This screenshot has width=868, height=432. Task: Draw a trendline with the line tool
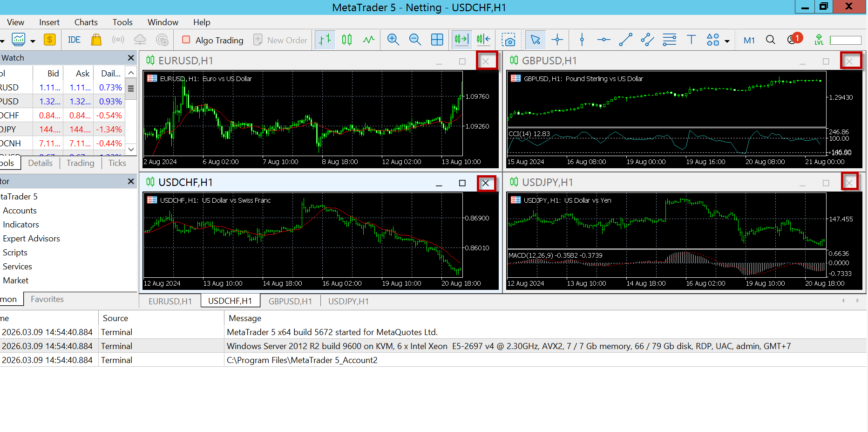(x=625, y=40)
